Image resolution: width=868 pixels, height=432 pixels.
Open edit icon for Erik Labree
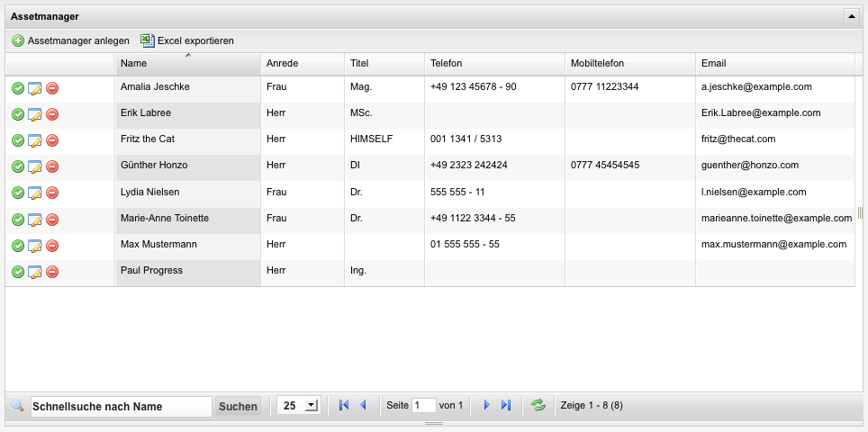(35, 114)
